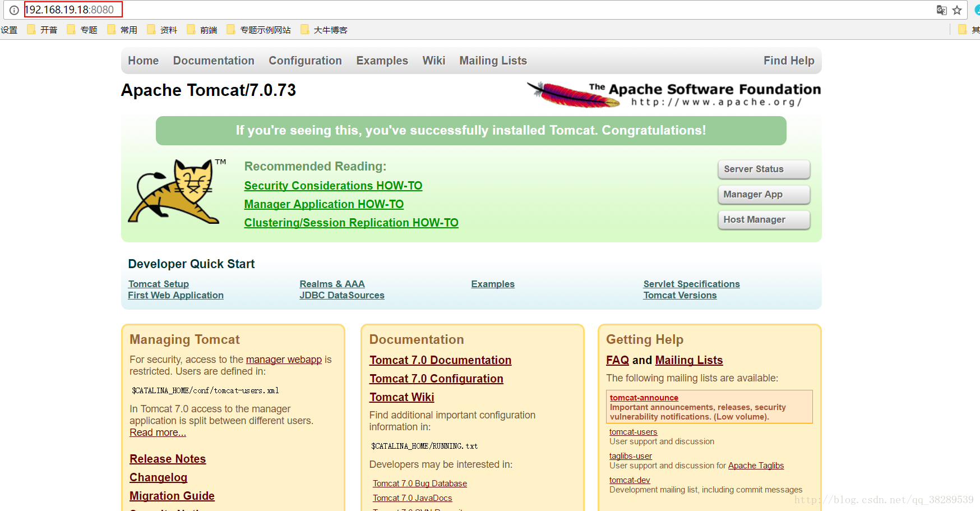
Task: Open Wiki in the navigation bar
Action: coord(433,61)
